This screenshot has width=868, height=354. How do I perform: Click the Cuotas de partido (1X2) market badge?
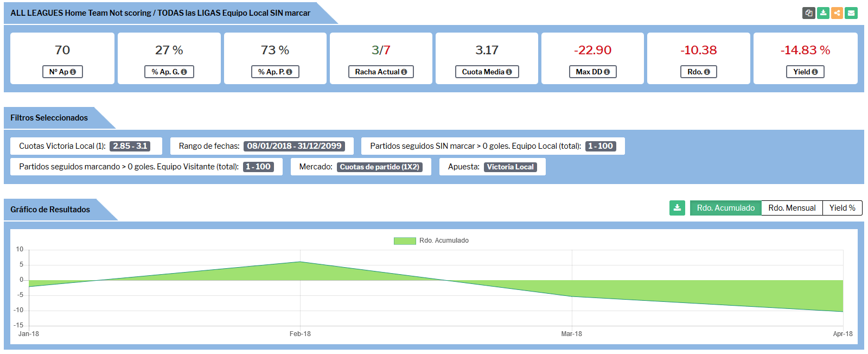pos(379,167)
